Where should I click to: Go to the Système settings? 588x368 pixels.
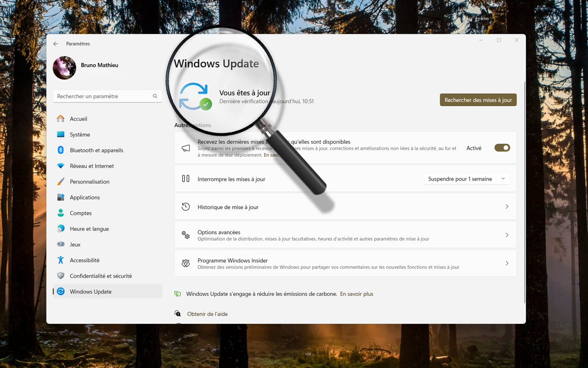coord(107,134)
